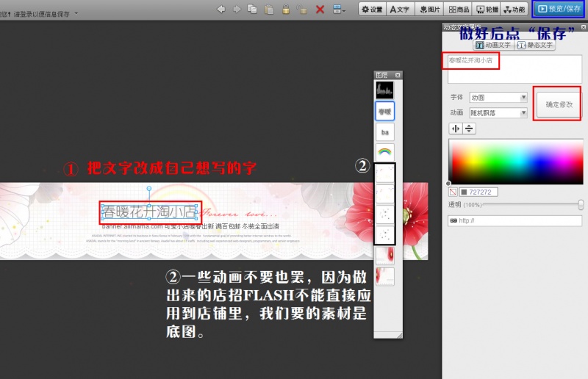The height and width of the screenshot is (379, 588).
Task: Click the closed padlock lock icon
Action: pos(286,9)
